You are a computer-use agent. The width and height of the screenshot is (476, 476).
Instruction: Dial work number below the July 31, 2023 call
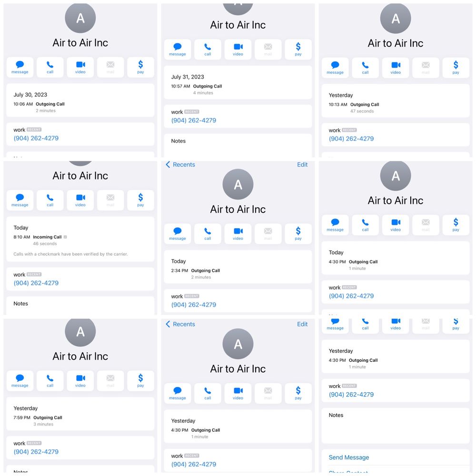(x=194, y=120)
